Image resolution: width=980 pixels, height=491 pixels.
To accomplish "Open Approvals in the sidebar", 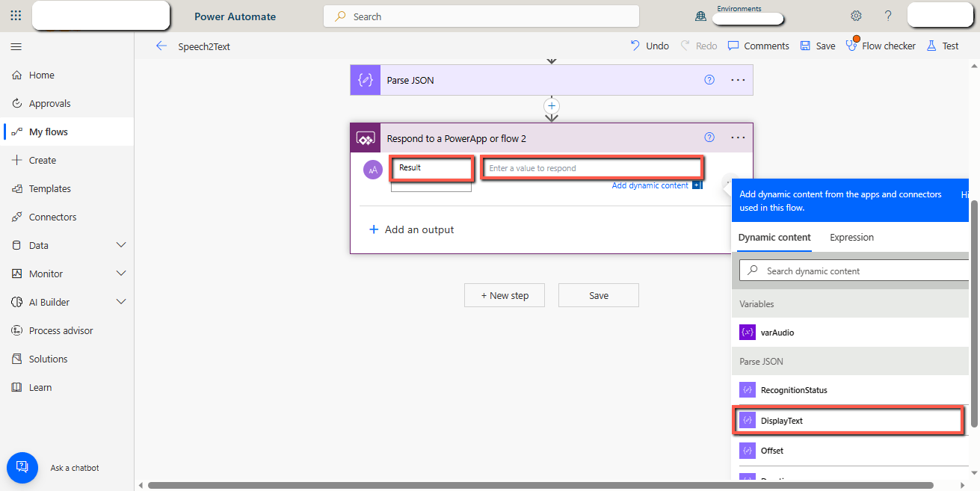I will coord(67,104).
